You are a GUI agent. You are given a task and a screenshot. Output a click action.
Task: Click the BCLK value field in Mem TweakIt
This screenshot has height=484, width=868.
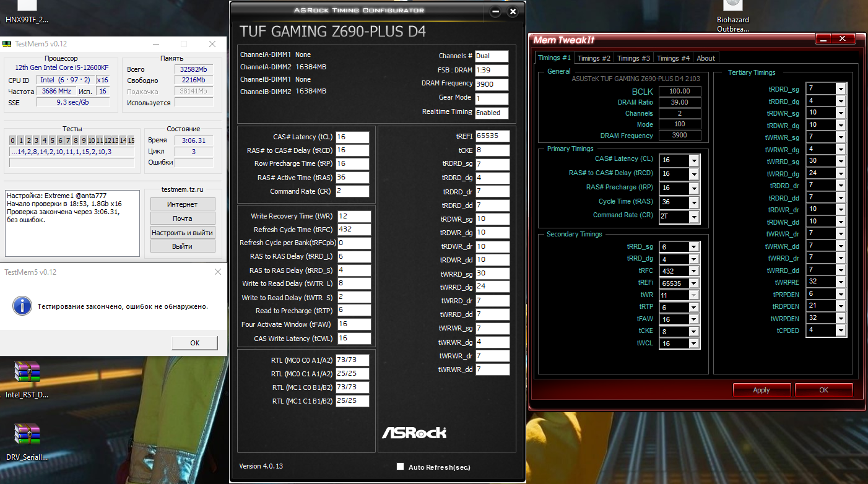point(680,91)
